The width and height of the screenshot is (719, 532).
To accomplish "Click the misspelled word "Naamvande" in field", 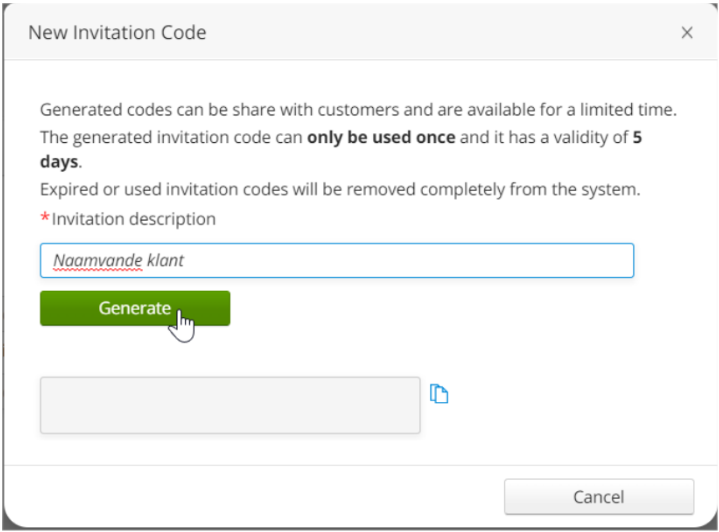I will click(85, 261).
